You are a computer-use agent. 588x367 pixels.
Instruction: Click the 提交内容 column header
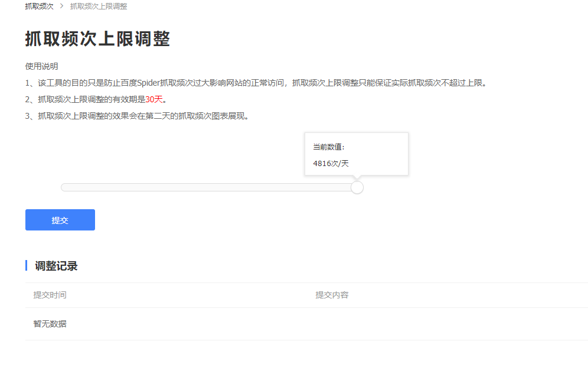(332, 295)
